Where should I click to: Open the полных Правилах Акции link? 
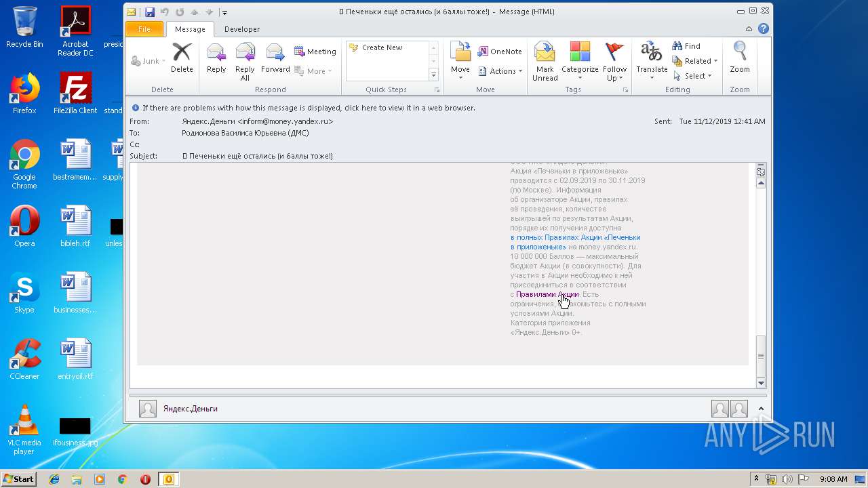575,242
